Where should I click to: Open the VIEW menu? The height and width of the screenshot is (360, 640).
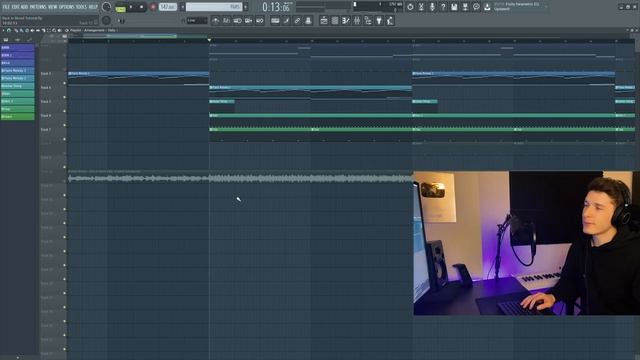pos(53,7)
